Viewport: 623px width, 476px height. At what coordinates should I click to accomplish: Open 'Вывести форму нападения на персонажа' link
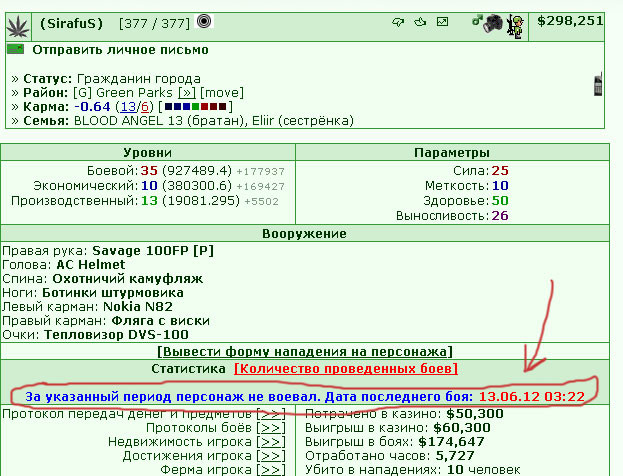pyautogui.click(x=305, y=352)
